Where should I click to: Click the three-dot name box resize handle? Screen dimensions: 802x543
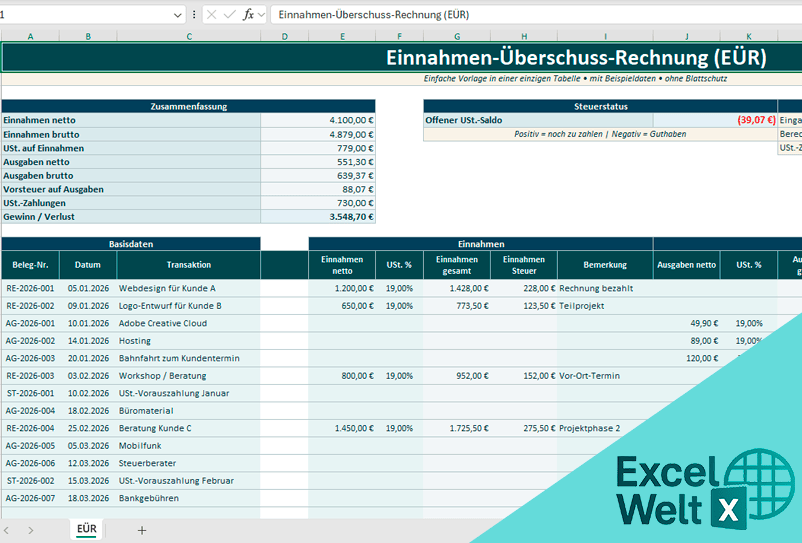[193, 15]
